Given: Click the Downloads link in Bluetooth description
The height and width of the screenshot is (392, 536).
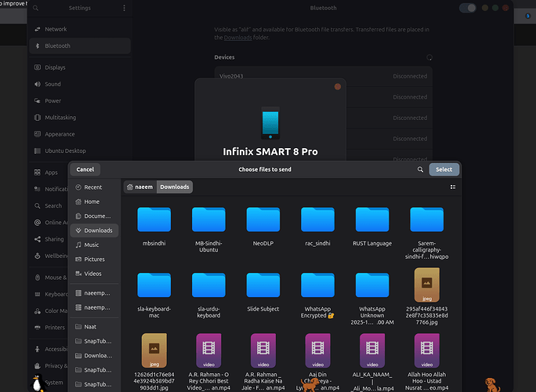Looking at the screenshot, I should click(238, 38).
